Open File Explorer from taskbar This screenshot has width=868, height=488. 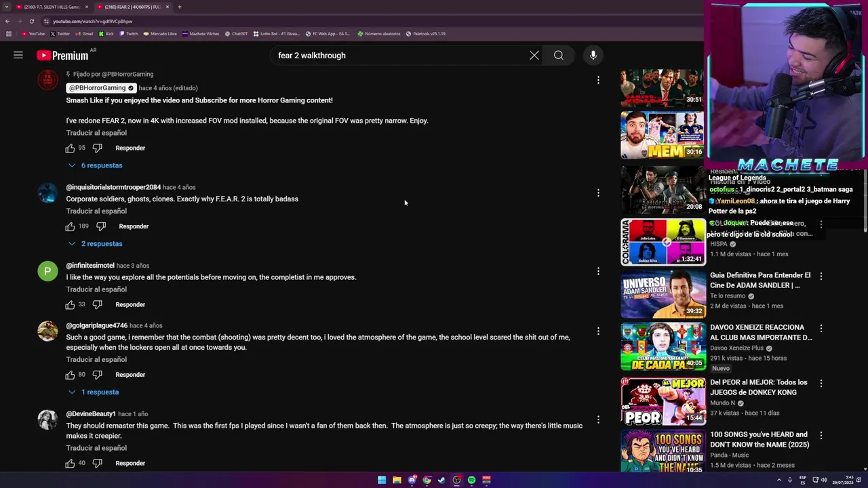pyautogui.click(x=397, y=480)
